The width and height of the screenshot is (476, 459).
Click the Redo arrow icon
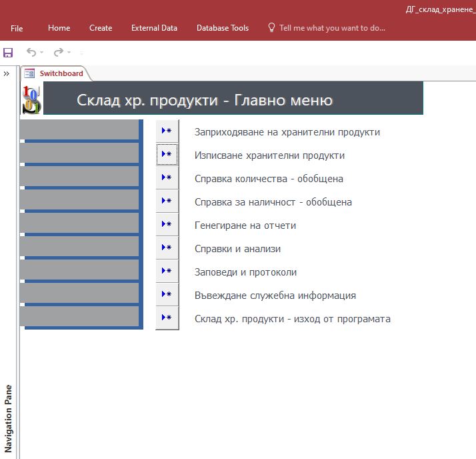click(x=59, y=52)
